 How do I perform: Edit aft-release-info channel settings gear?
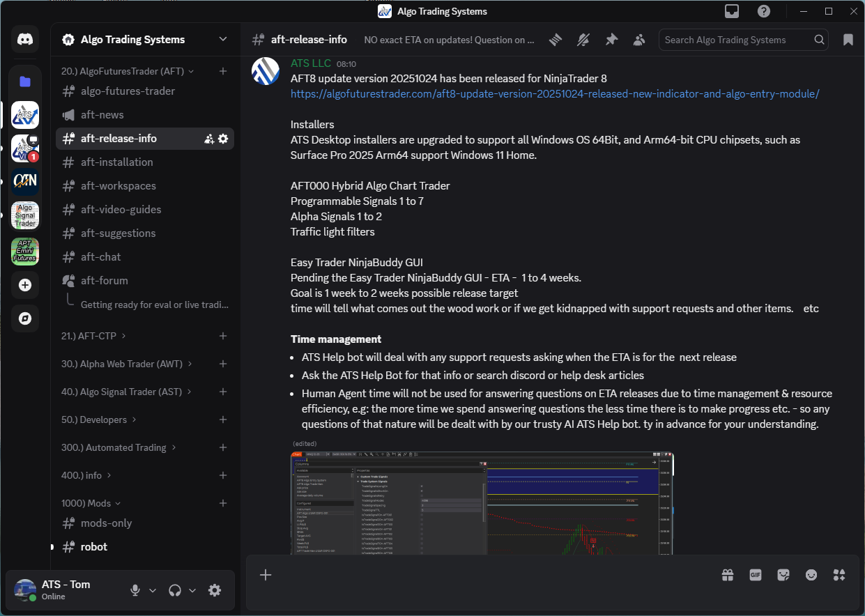pos(223,139)
